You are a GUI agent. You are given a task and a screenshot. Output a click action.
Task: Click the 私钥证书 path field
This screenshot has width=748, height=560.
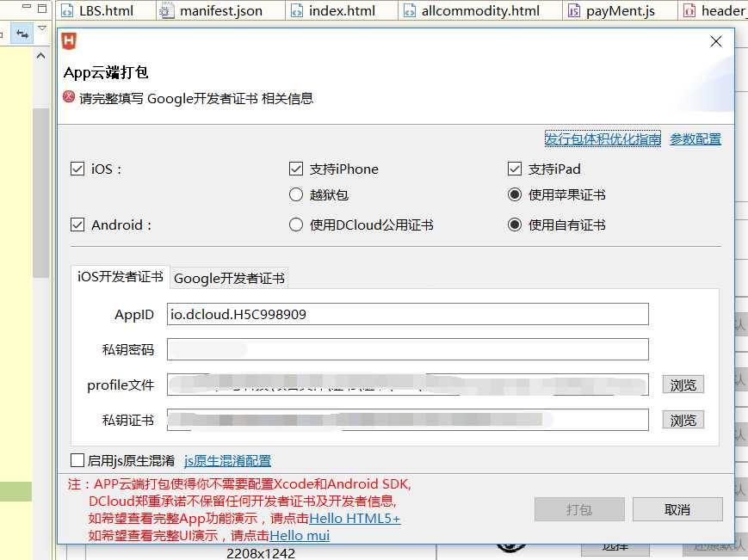408,420
